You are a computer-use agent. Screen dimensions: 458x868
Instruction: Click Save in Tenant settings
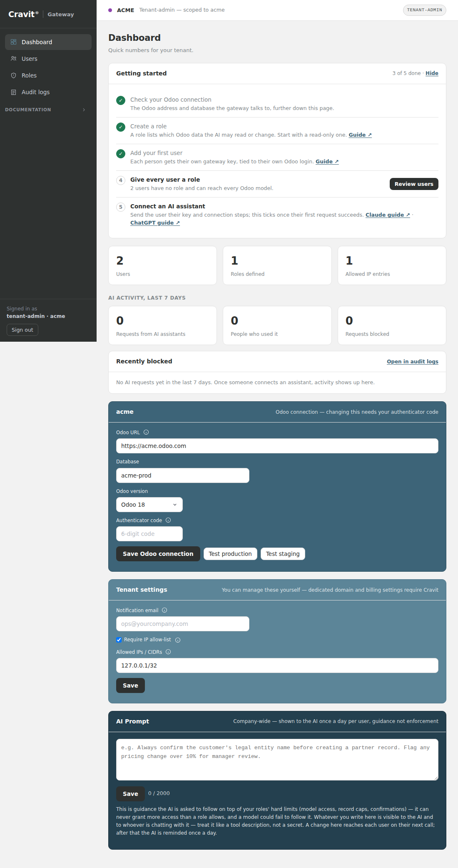tap(130, 685)
